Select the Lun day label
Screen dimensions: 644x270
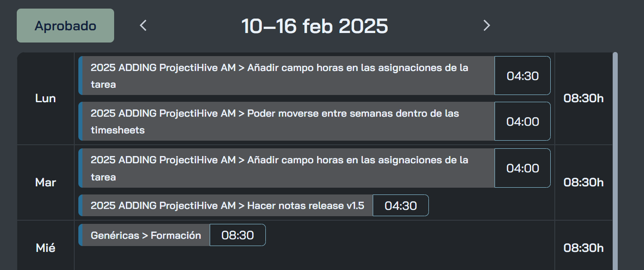click(x=45, y=99)
